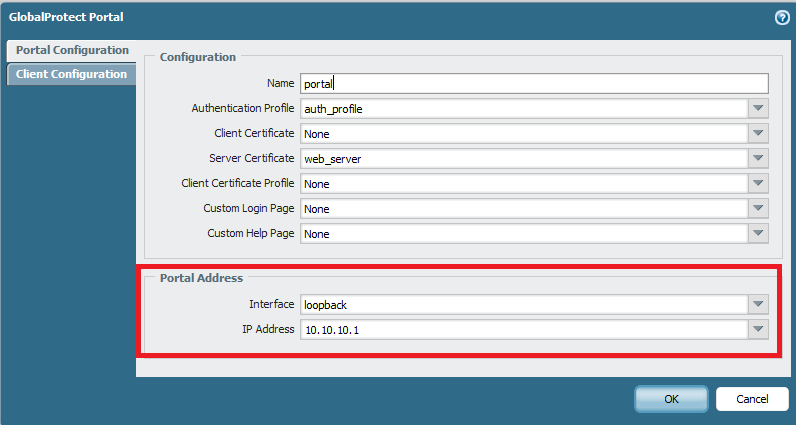Click the auth_profile field

[x=524, y=109]
